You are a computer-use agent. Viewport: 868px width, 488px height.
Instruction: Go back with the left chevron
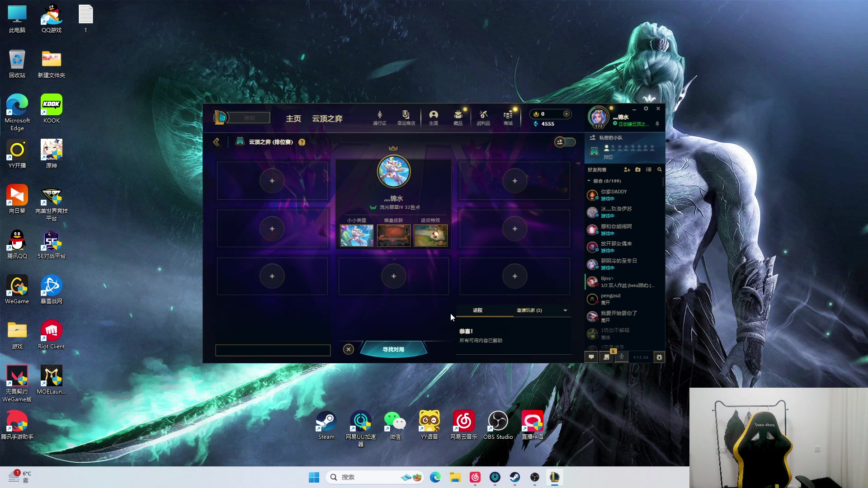pyautogui.click(x=216, y=142)
